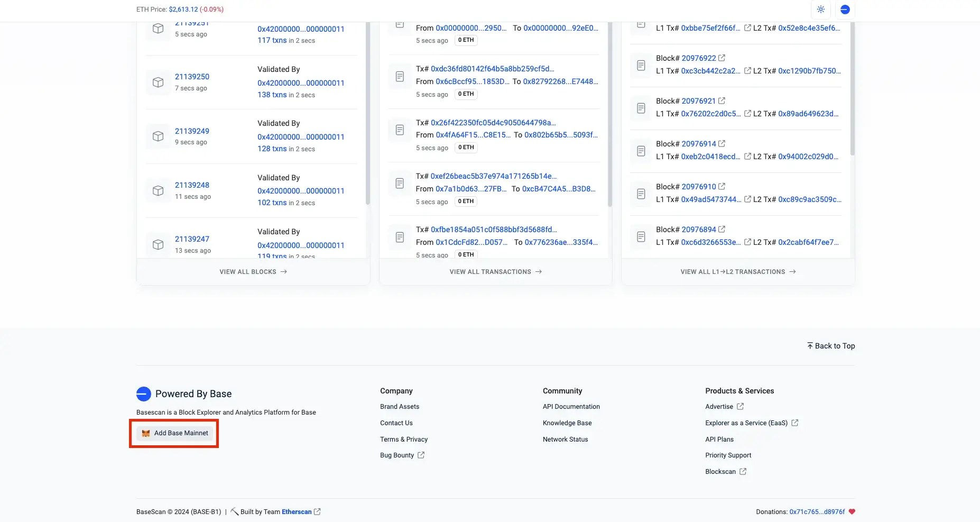
Task: Open the Base network selector icon
Action: [x=845, y=10]
